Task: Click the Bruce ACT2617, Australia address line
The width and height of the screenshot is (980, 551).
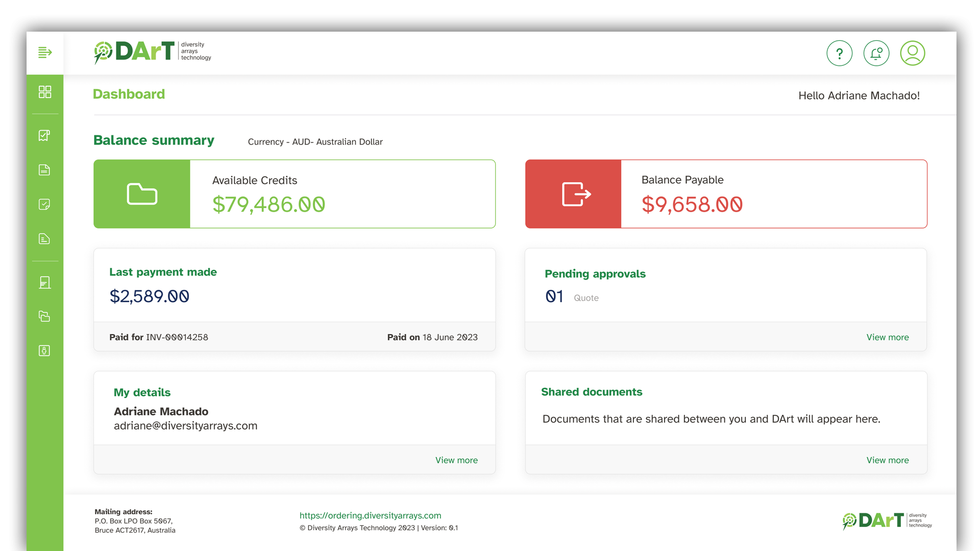Action: point(135,530)
